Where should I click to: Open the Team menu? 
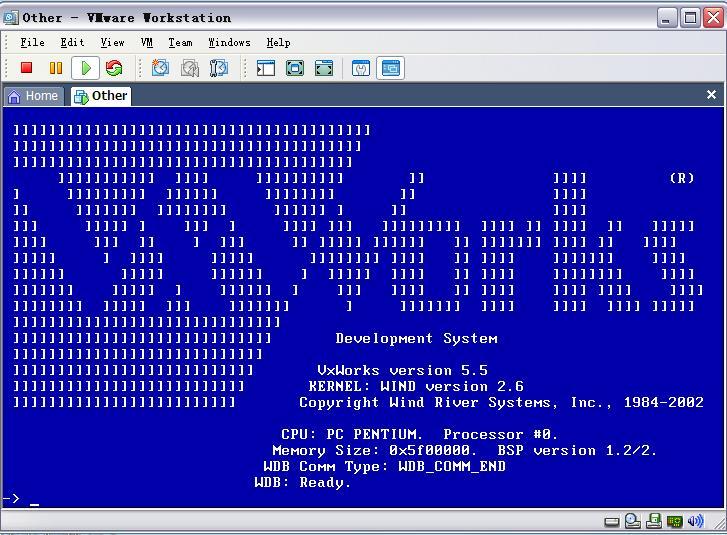[180, 43]
